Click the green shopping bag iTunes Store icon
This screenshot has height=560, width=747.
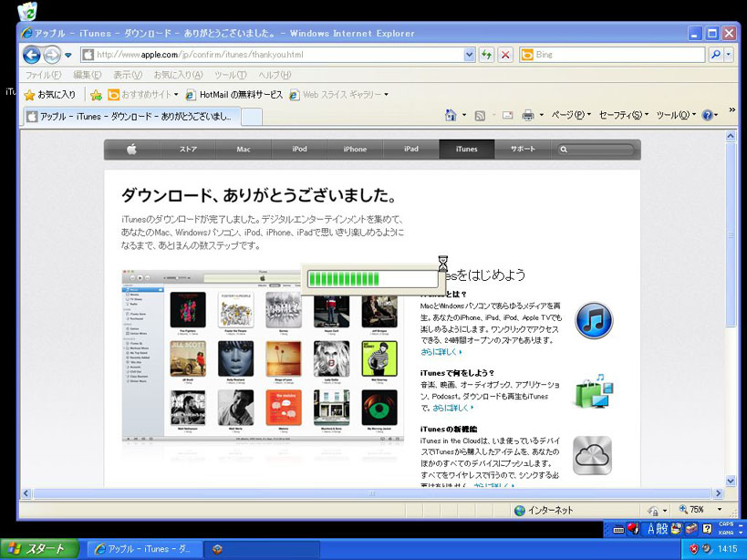594,391
